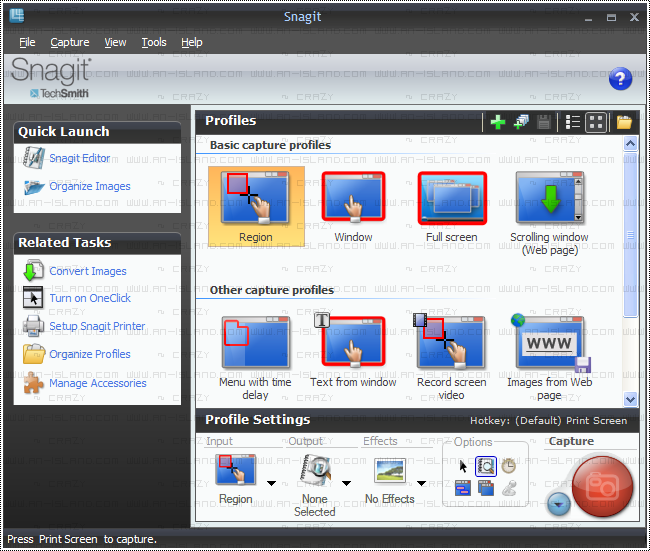This screenshot has height=551, width=650.
Task: Click the Output None Selected icon
Action: (315, 470)
